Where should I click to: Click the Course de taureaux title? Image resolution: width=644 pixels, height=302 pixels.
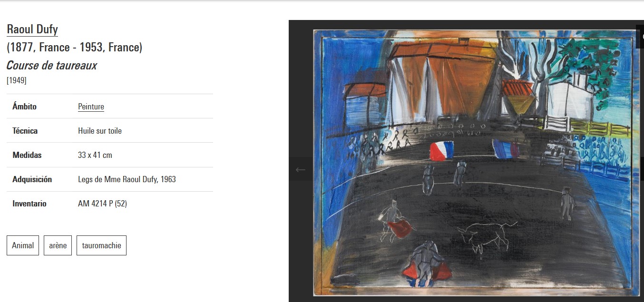click(x=51, y=66)
